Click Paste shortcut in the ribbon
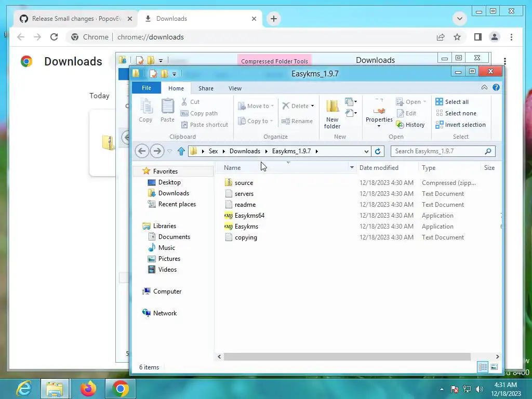Image resolution: width=532 pixels, height=399 pixels. tap(204, 125)
